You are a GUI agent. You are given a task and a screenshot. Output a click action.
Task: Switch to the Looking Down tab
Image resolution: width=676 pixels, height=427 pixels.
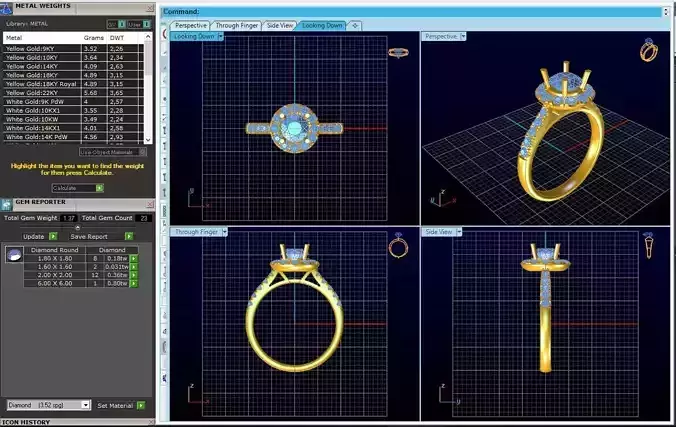point(322,25)
